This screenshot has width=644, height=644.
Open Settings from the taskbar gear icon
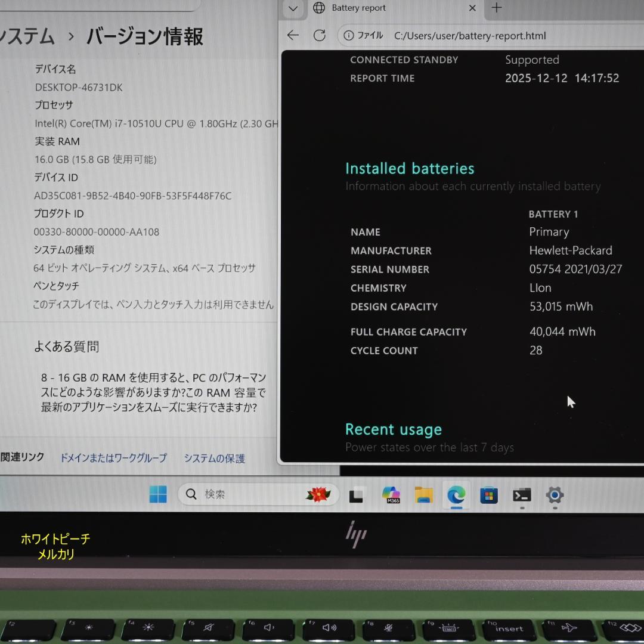pos(555,495)
